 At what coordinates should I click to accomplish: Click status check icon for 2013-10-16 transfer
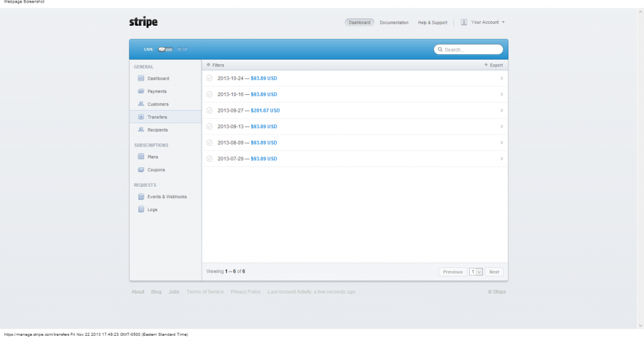[209, 94]
